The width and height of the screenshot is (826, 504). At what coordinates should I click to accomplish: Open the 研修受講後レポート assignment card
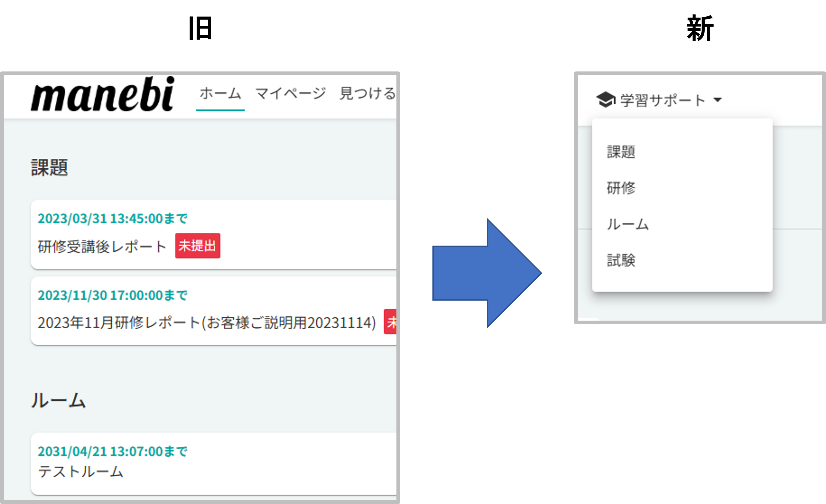pyautogui.click(x=214, y=235)
